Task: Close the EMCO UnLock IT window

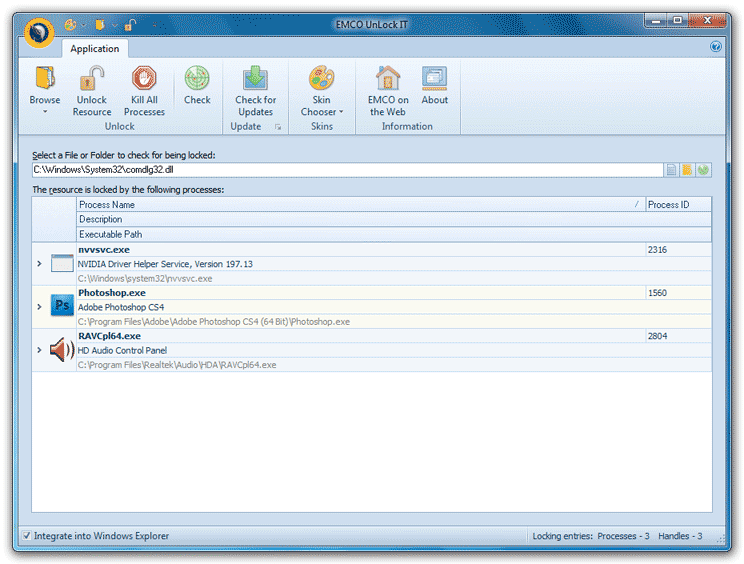Action: click(707, 20)
